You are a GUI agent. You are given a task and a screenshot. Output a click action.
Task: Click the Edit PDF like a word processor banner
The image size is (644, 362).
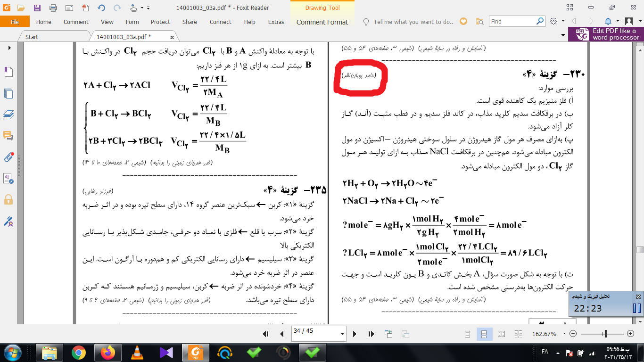[x=606, y=34]
